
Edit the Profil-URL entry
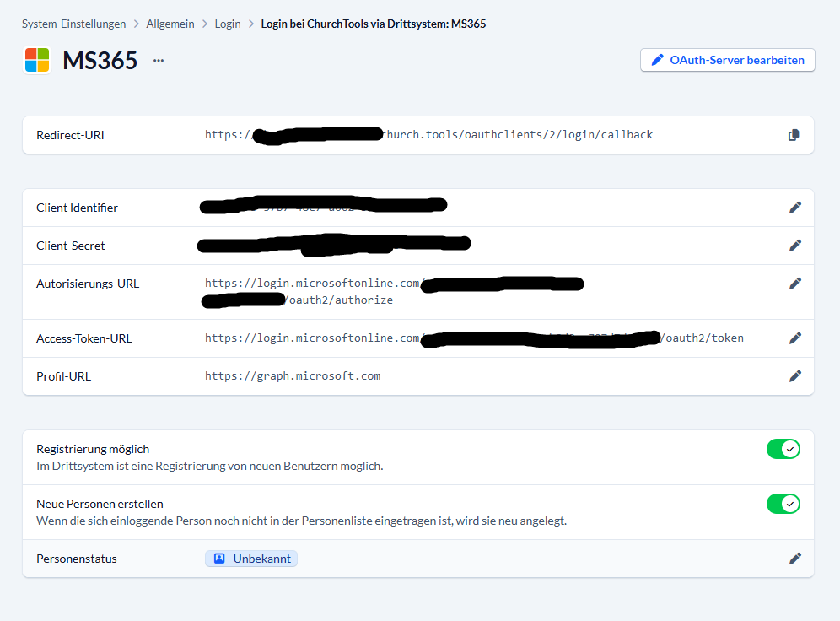[x=794, y=376]
